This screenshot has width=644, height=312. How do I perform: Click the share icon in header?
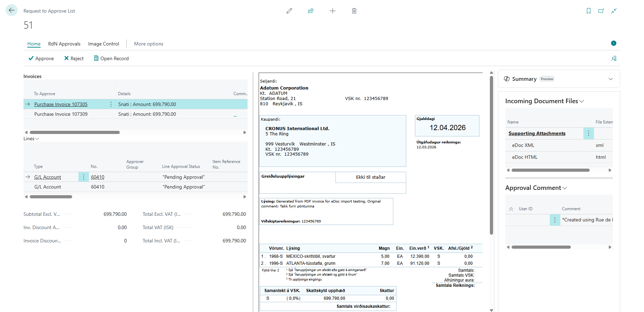[x=311, y=11]
